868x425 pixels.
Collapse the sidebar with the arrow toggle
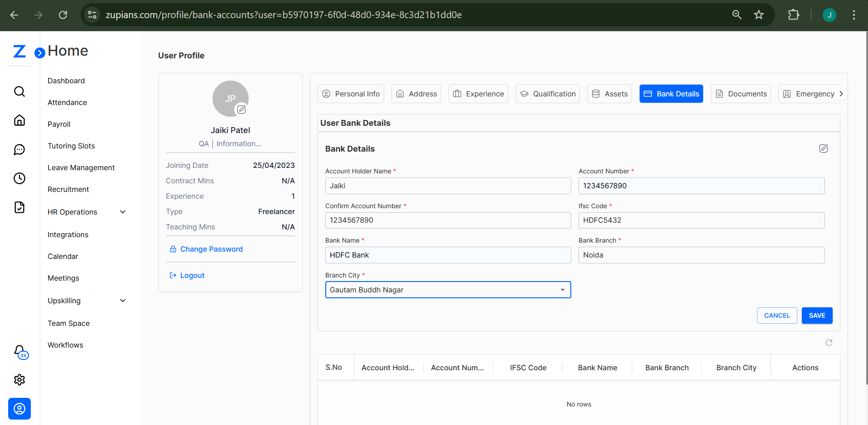(40, 53)
